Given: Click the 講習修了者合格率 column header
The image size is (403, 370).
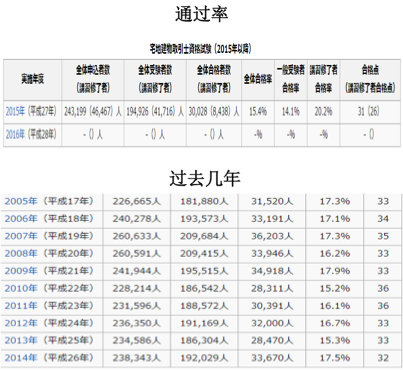Looking at the screenshot, I should tap(323, 79).
